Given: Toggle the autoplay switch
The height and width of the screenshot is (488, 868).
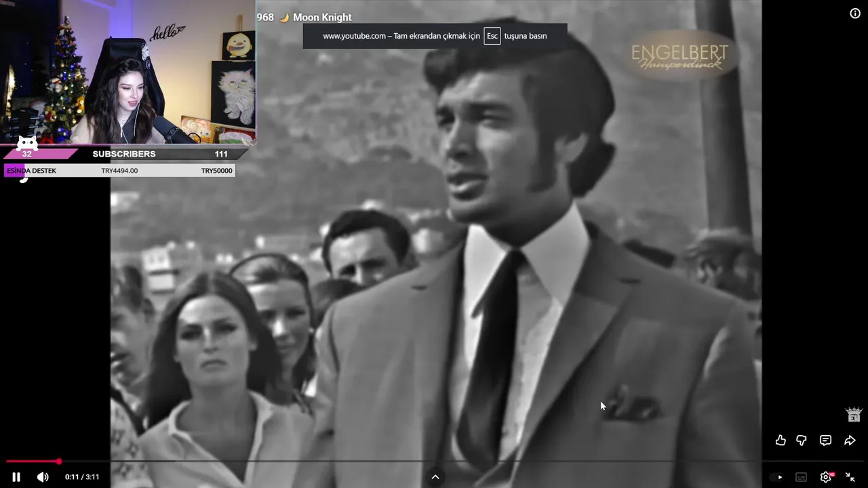Looking at the screenshot, I should [x=776, y=477].
